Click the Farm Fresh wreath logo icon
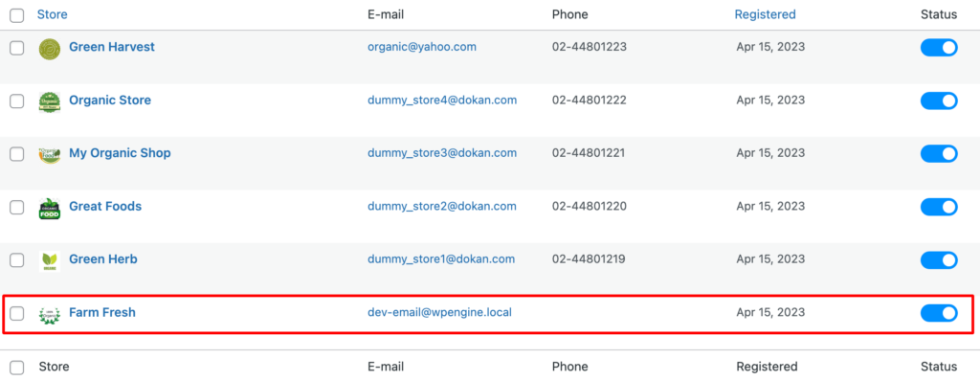Image resolution: width=980 pixels, height=381 pixels. [x=50, y=313]
